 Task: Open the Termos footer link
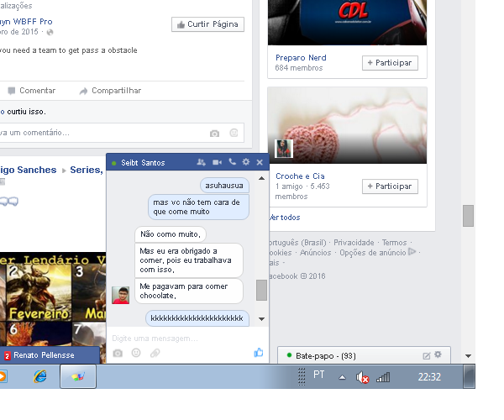[x=395, y=243]
